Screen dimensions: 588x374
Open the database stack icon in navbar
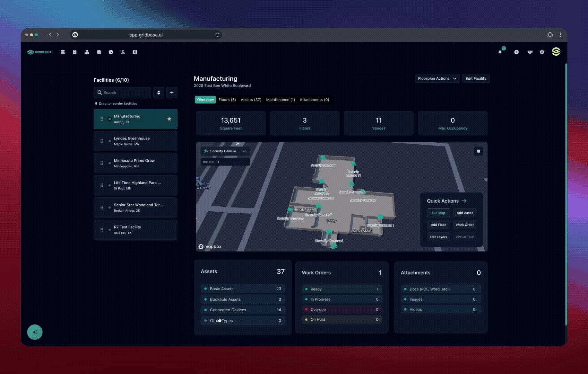pos(63,52)
